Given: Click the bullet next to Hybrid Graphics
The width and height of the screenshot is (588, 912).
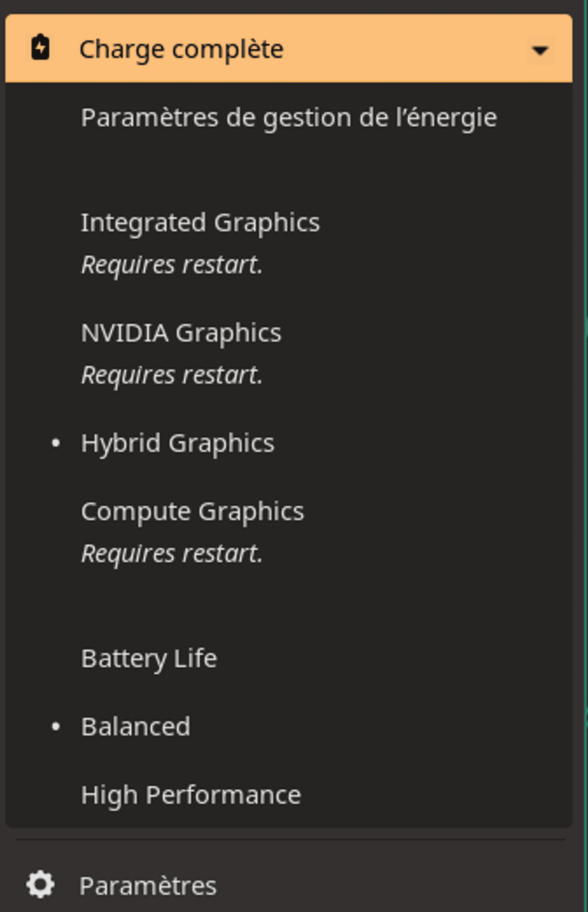Looking at the screenshot, I should [x=56, y=443].
